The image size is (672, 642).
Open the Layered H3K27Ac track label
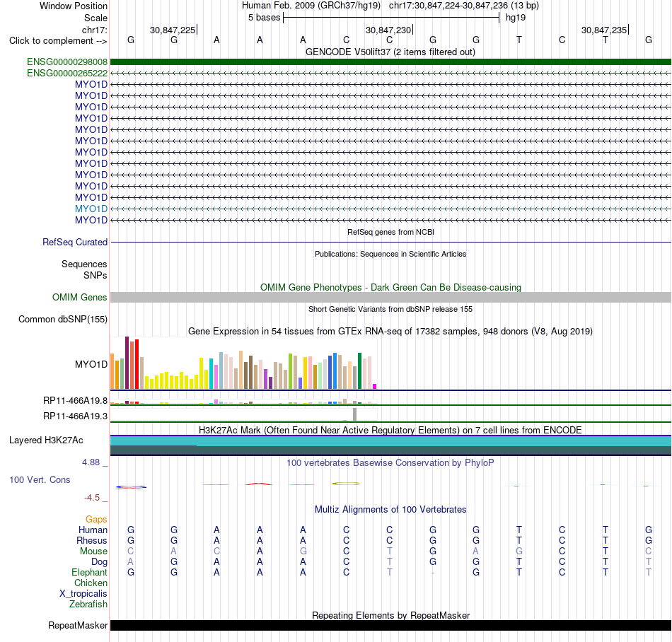46,440
